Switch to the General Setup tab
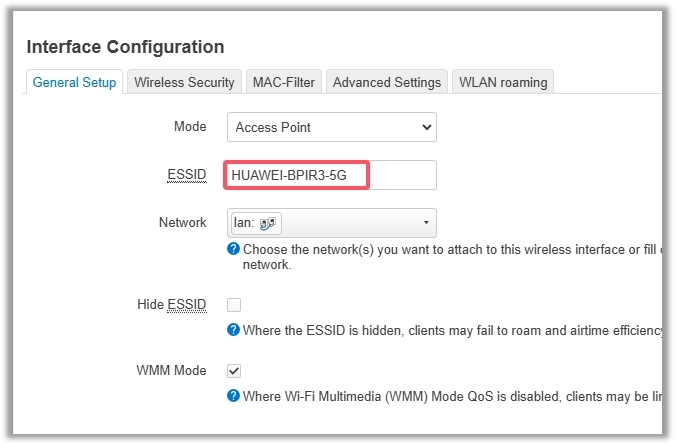The image size is (675, 445). (75, 82)
